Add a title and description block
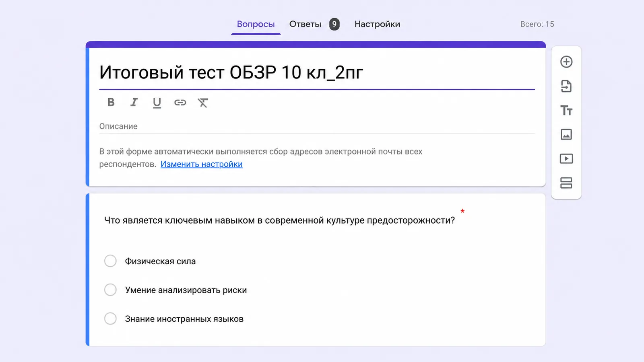Viewport: 644px width, 362px height. 566,110
